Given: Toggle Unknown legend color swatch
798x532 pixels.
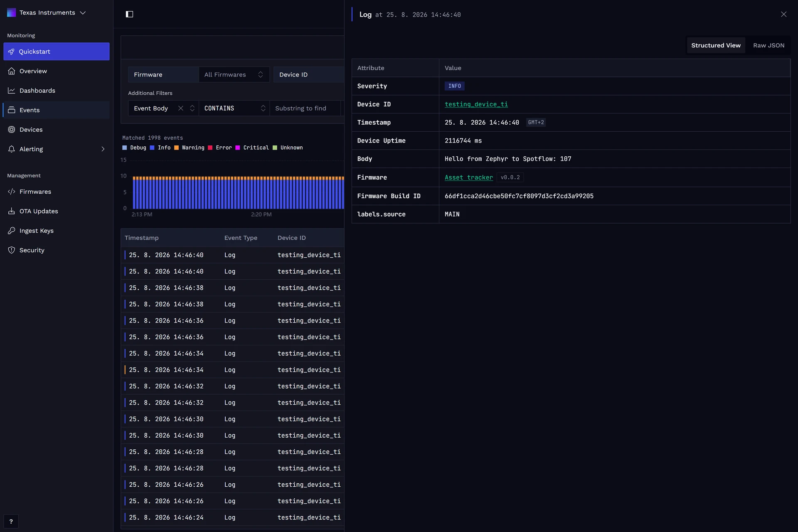Looking at the screenshot, I should click(275, 148).
